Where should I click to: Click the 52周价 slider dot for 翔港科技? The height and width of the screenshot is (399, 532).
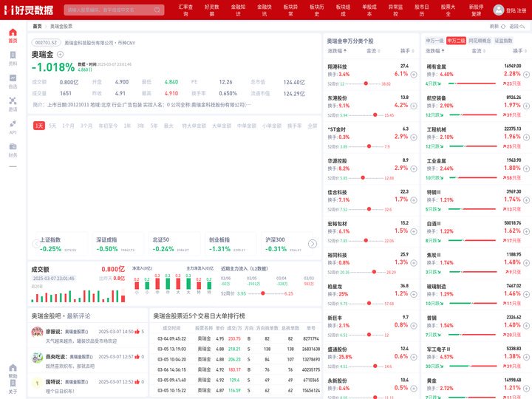point(366,83)
